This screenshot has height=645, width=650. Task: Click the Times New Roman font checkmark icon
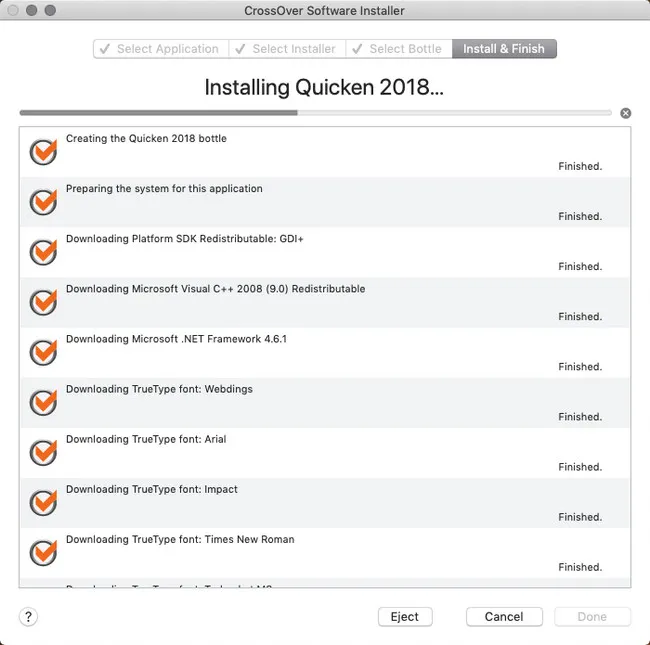[43, 552]
